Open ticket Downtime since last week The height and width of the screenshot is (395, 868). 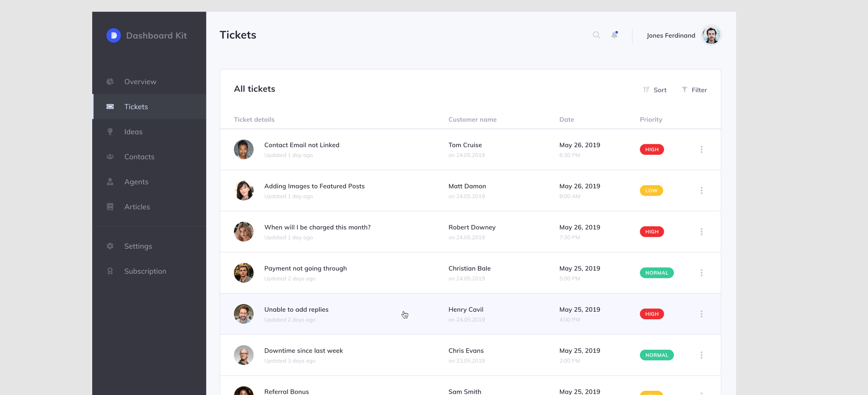(x=303, y=351)
